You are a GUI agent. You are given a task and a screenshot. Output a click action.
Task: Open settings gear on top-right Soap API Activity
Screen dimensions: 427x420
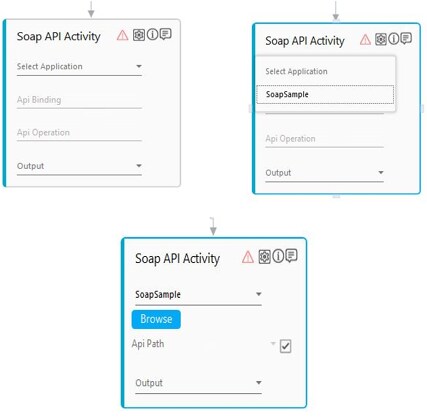point(381,39)
